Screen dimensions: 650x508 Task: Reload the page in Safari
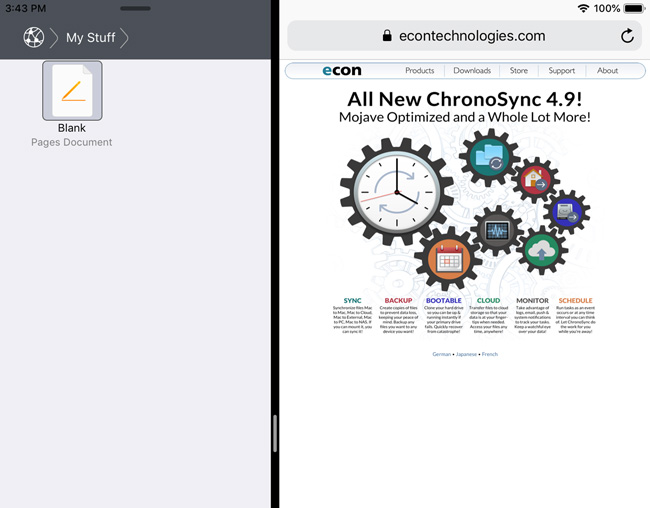(x=627, y=36)
